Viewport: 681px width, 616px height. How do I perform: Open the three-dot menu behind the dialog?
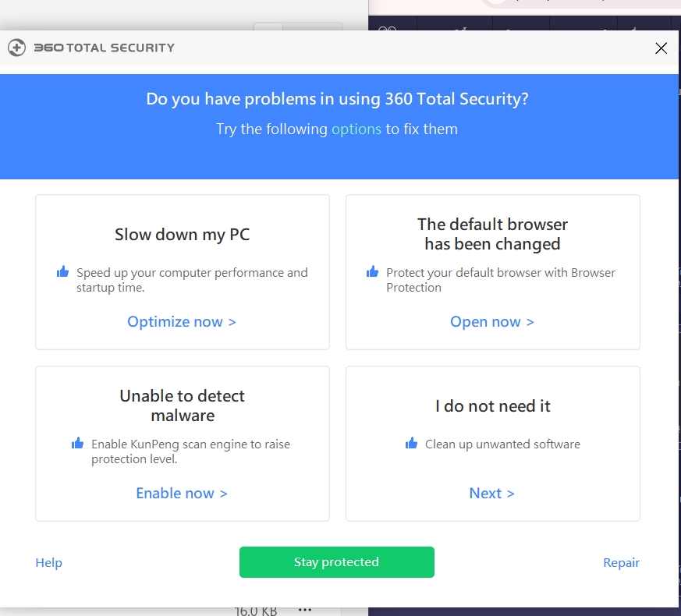click(305, 610)
